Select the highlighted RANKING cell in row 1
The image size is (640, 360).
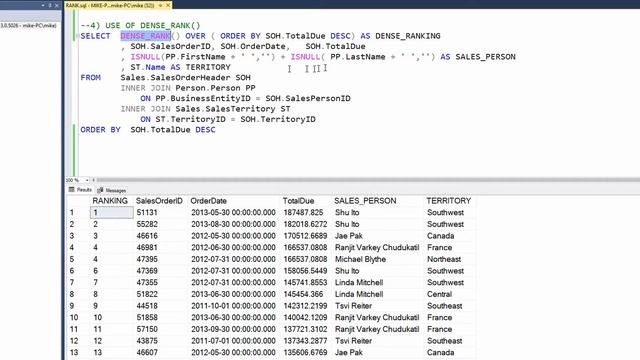coord(111,213)
